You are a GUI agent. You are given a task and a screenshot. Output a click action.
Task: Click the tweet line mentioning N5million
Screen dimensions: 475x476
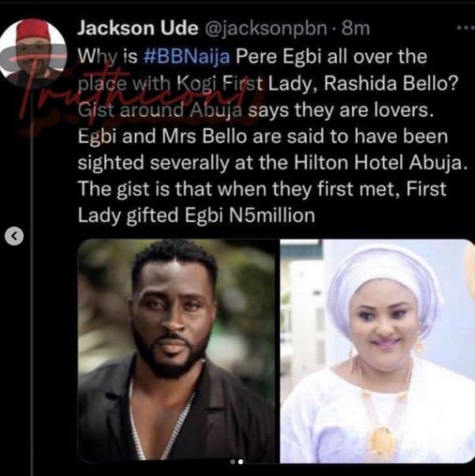point(196,216)
